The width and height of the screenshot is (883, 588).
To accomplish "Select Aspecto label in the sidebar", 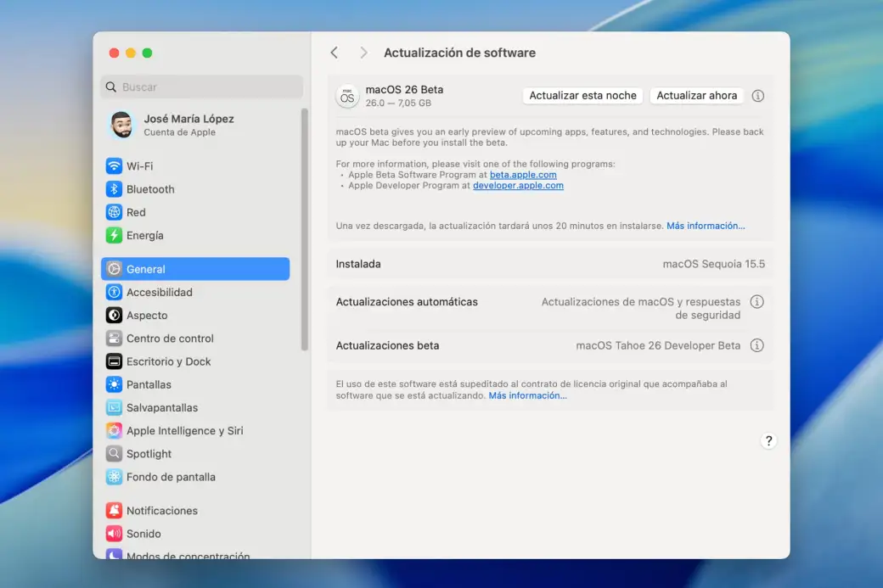I will [x=147, y=315].
